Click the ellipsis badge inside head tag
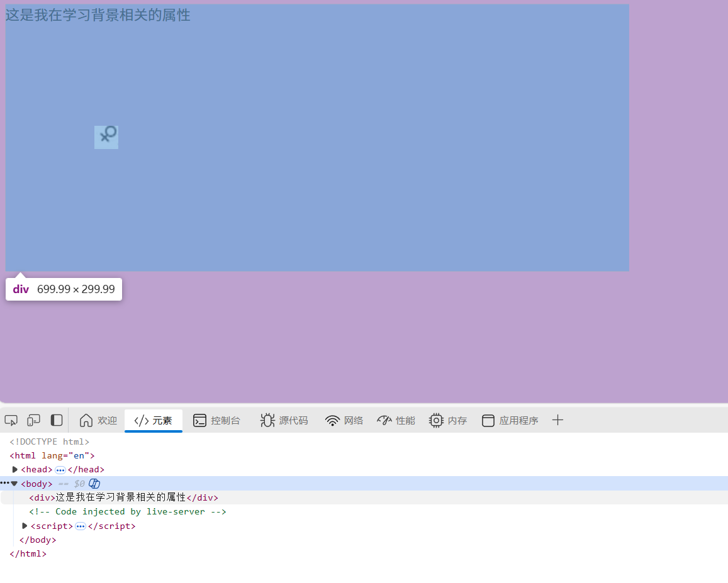 (x=60, y=470)
